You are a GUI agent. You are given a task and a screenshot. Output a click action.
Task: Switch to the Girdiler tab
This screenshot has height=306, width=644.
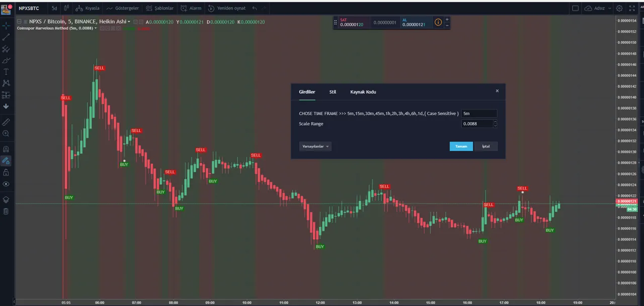coord(307,92)
